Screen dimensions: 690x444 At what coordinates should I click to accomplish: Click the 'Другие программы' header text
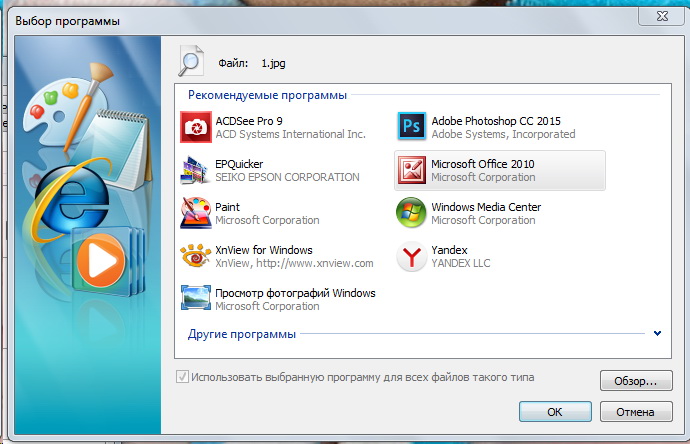[242, 334]
